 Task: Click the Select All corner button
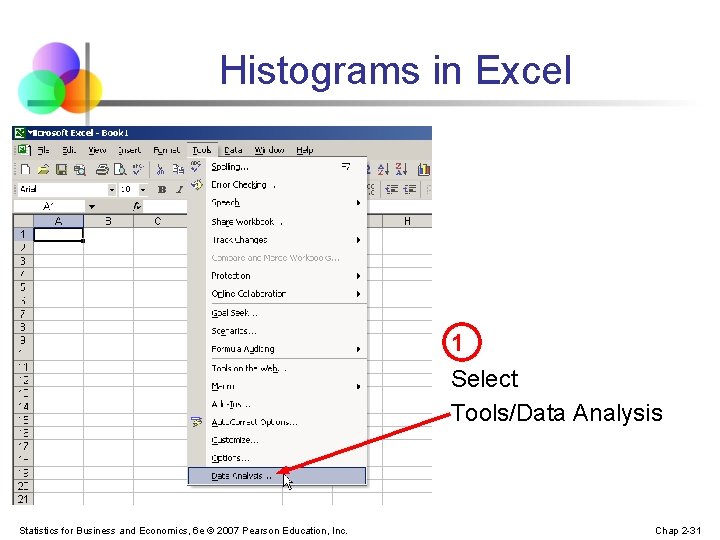[x=23, y=221]
